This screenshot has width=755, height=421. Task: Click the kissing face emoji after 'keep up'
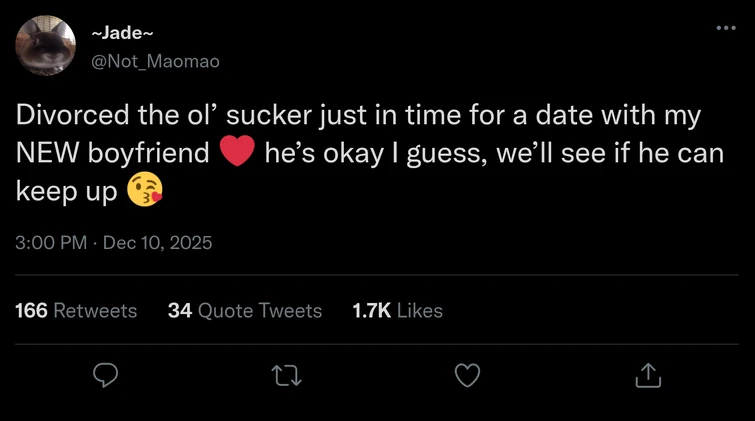[x=145, y=191]
